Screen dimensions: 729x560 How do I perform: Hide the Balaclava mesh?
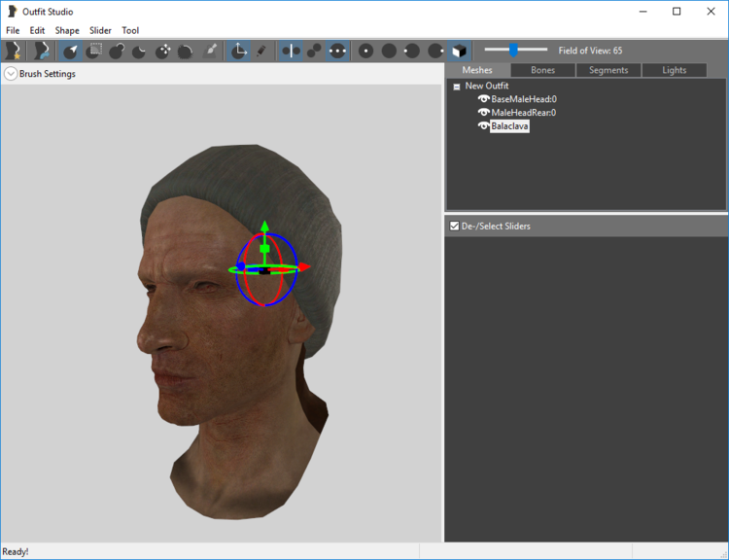tap(483, 126)
